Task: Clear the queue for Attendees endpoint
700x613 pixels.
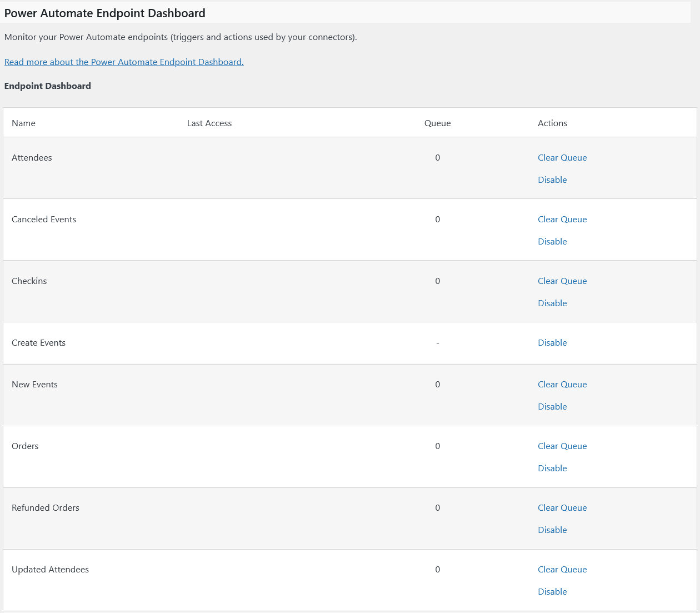Action: (x=562, y=157)
